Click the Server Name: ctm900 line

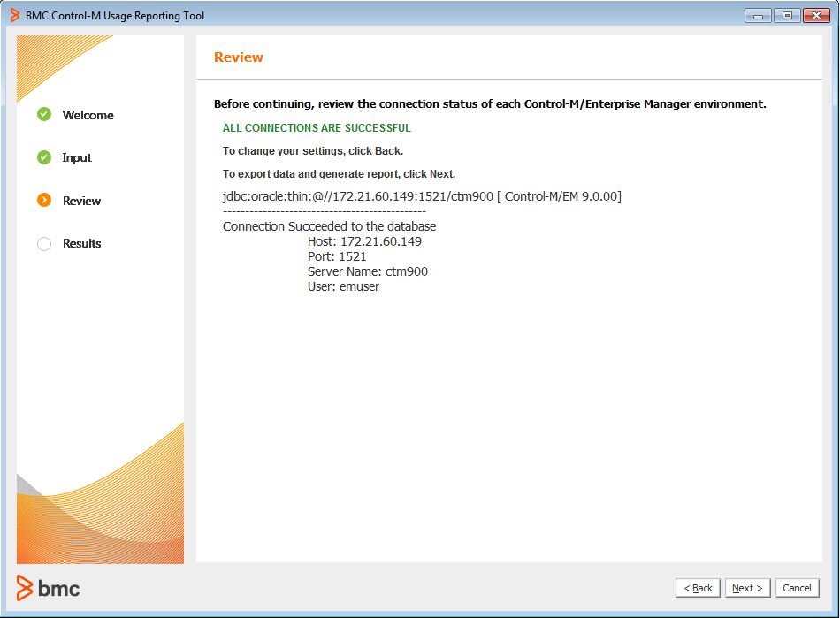click(368, 271)
